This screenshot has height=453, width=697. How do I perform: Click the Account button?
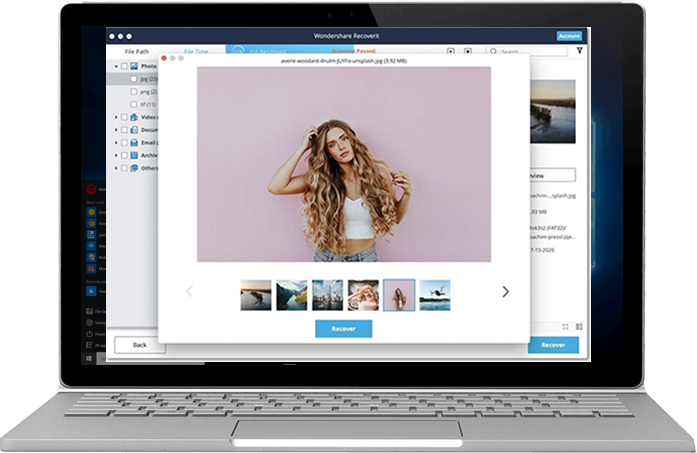click(569, 36)
